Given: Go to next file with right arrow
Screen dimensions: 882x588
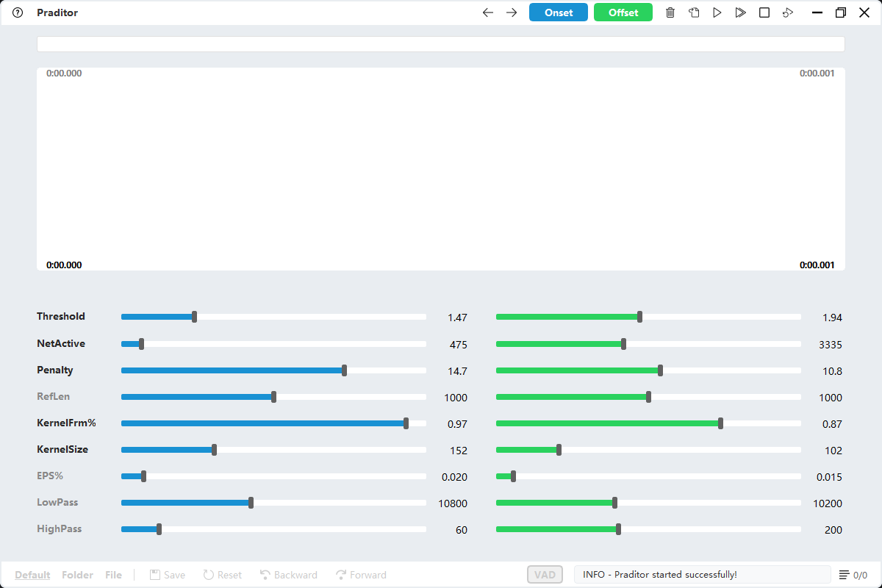Looking at the screenshot, I should pyautogui.click(x=512, y=12).
